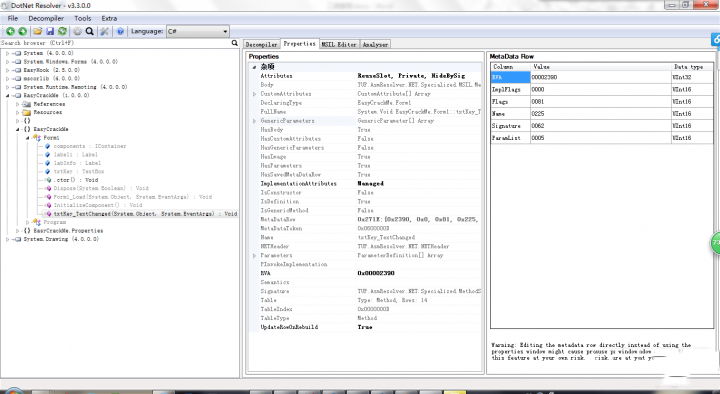
Task: Select the System (4.0.0.0) assembly icon
Action: pyautogui.click(x=18, y=53)
